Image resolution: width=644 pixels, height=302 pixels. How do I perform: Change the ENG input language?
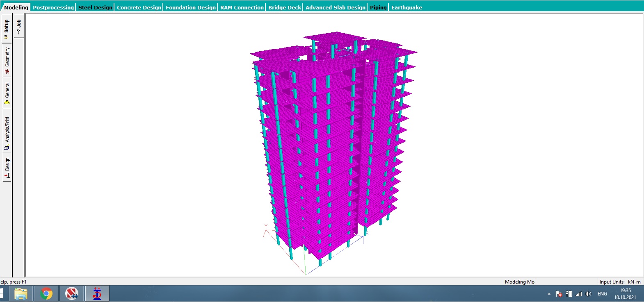(602, 294)
